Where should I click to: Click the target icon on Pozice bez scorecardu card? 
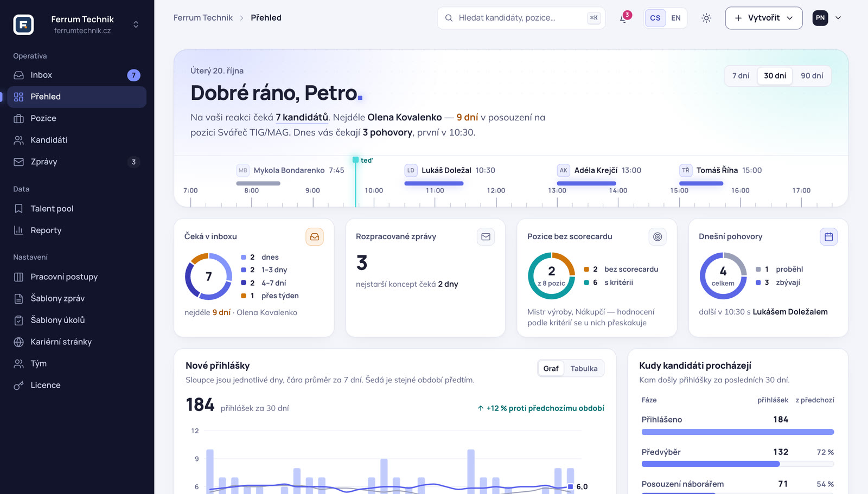(x=658, y=237)
